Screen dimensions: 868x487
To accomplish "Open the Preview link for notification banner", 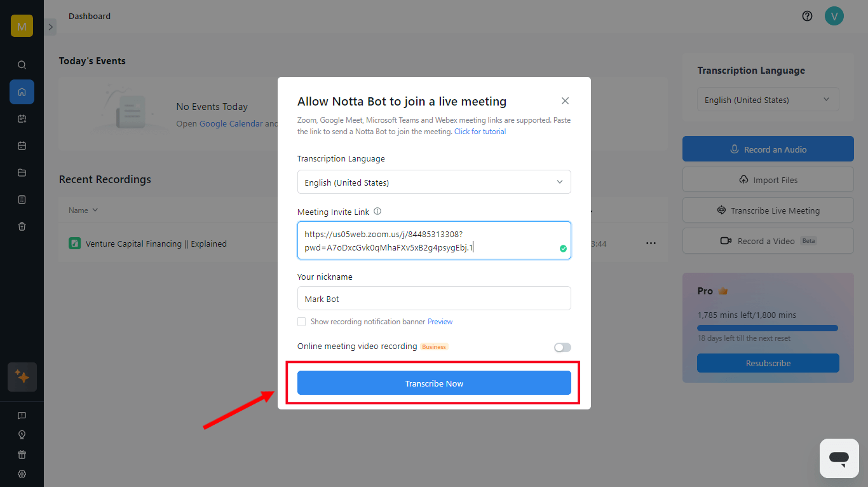I will (440, 322).
